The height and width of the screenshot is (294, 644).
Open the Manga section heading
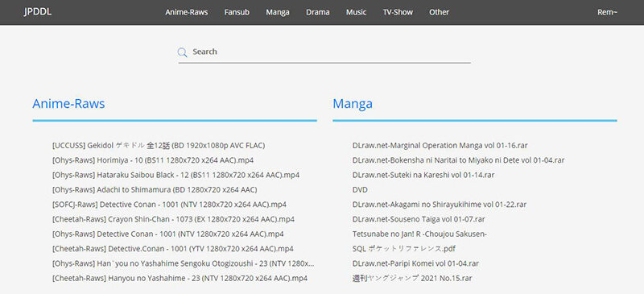click(x=353, y=104)
